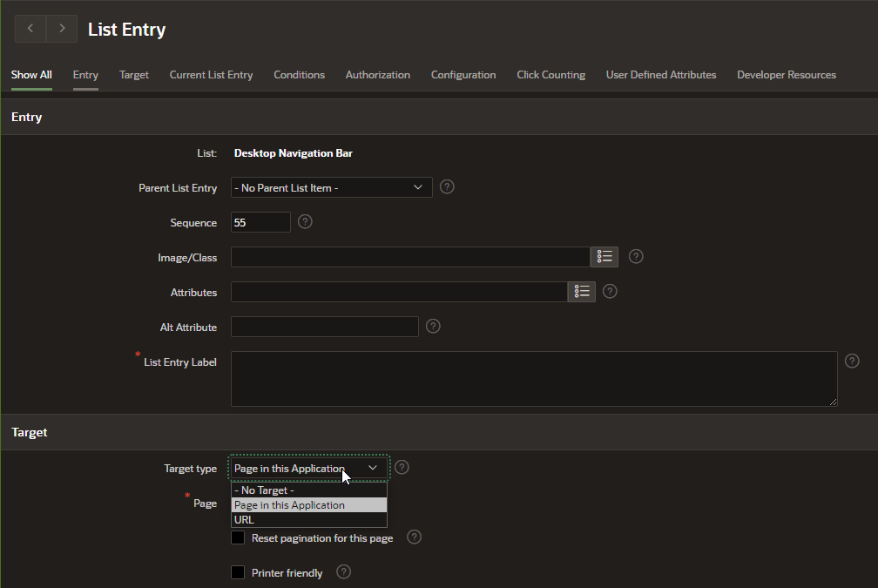The image size is (878, 588).
Task: Click the List Entry Label text area
Action: 534,379
